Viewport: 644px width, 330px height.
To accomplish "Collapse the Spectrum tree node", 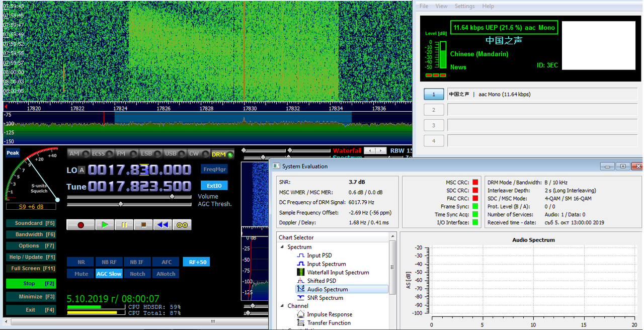I will click(282, 247).
